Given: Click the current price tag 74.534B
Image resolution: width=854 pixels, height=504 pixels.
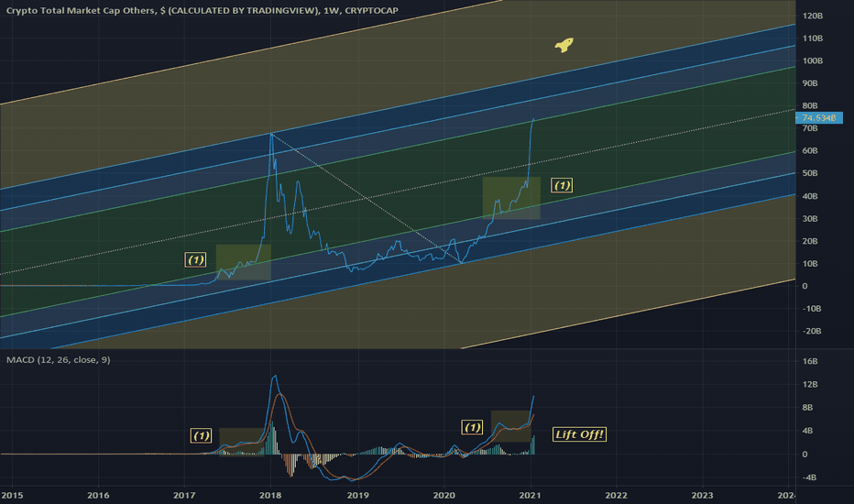Looking at the screenshot, I should (818, 117).
